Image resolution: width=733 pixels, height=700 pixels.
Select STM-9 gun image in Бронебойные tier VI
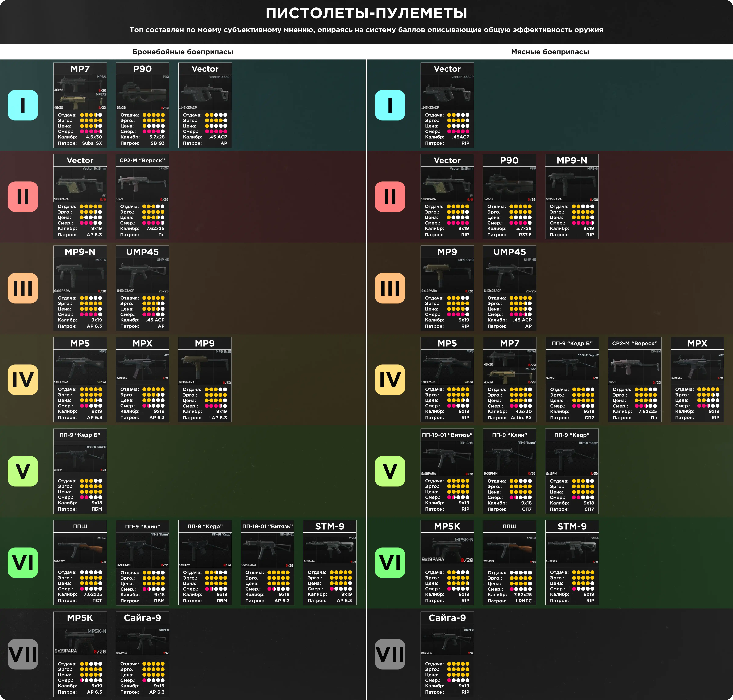pyautogui.click(x=330, y=550)
